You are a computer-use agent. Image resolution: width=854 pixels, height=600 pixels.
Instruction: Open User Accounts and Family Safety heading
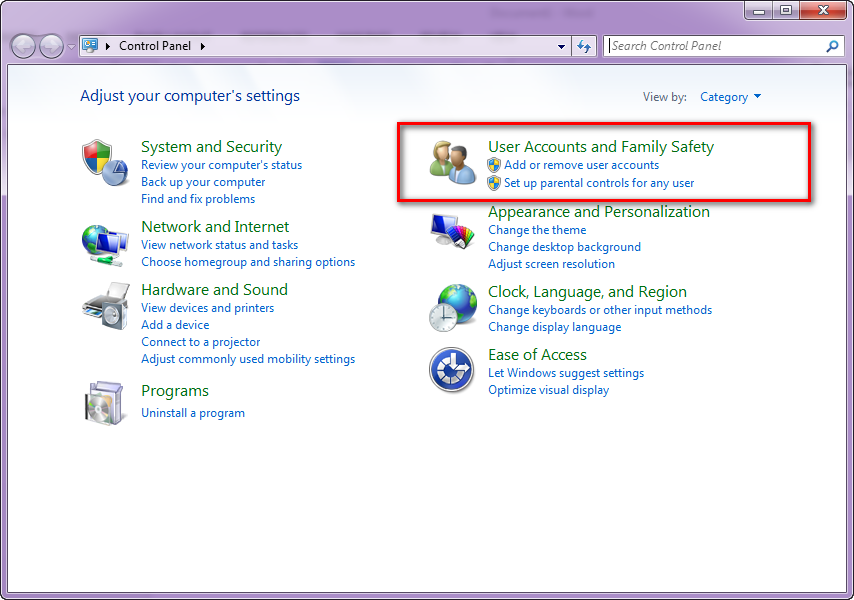coord(601,146)
